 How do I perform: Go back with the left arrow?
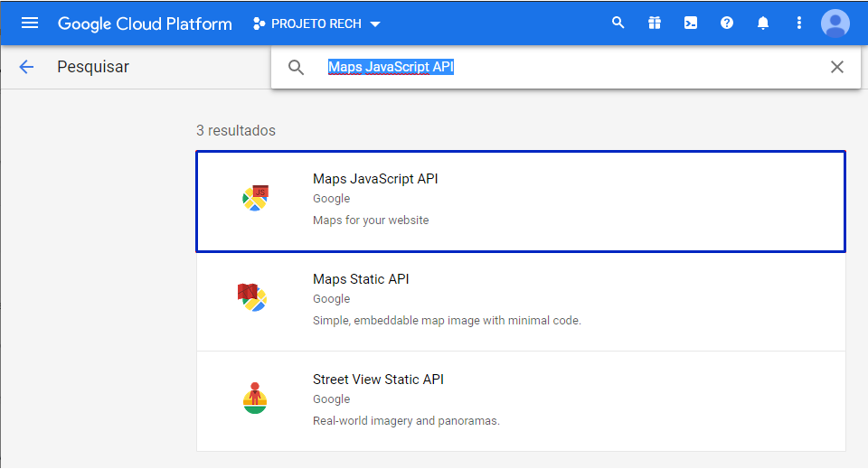26,67
